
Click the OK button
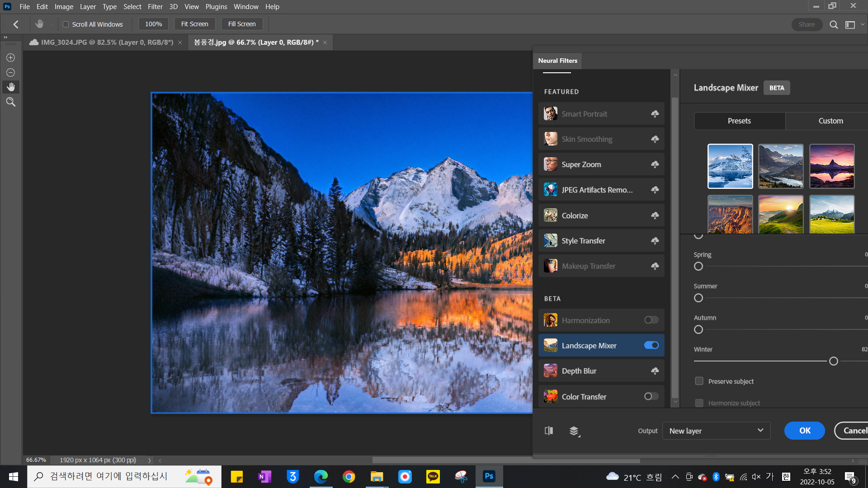[x=804, y=431]
